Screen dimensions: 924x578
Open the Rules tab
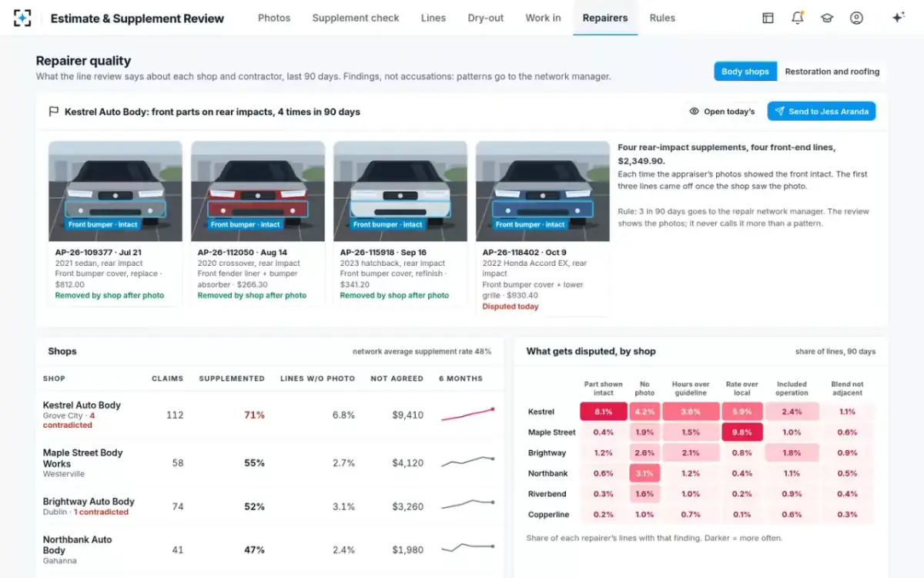point(662,18)
